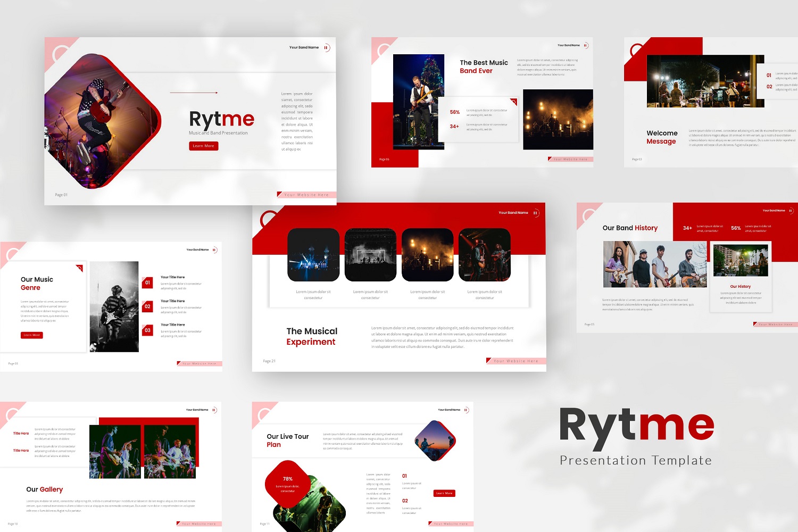Click The Musical Experiment heading
Viewport: 798px width, 532px height.
click(312, 336)
